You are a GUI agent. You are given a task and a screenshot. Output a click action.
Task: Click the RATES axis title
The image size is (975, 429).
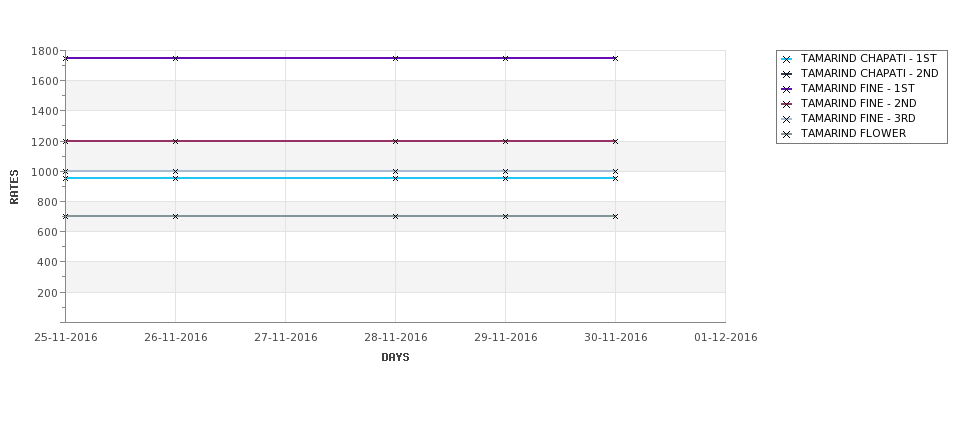[x=15, y=186]
